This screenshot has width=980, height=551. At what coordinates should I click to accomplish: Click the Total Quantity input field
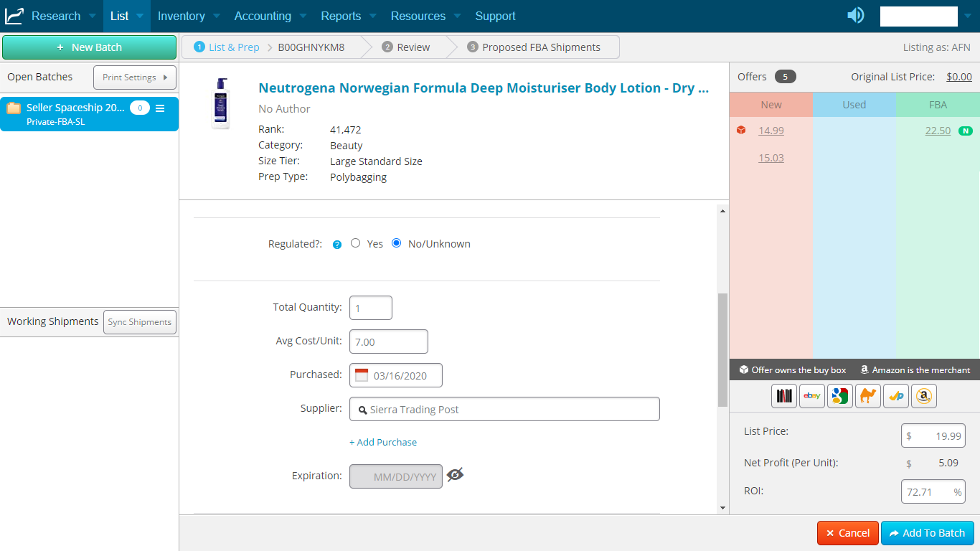tap(371, 308)
